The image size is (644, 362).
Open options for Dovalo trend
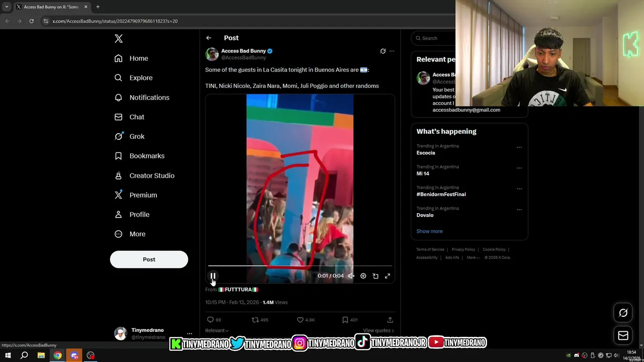[x=519, y=210]
